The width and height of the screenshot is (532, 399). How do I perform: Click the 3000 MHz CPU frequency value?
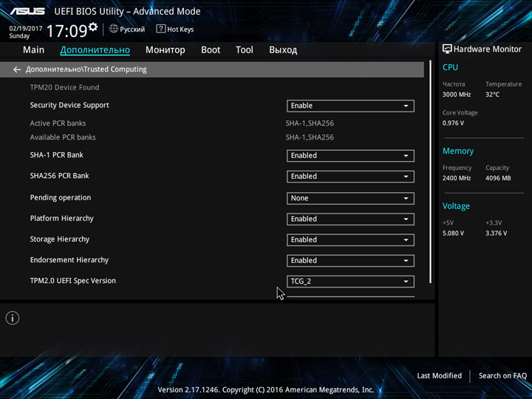pyautogui.click(x=457, y=95)
